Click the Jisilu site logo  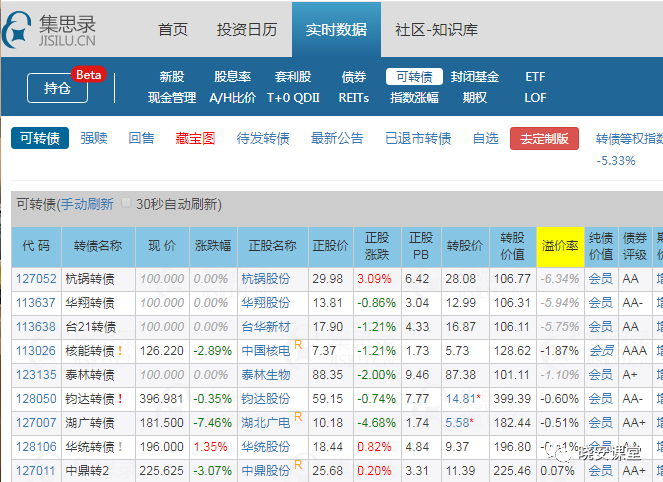[x=49, y=30]
